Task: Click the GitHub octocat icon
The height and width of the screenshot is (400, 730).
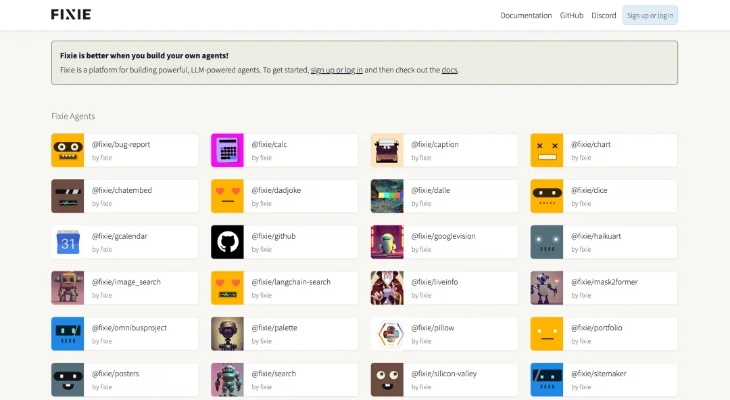Action: pos(227,242)
